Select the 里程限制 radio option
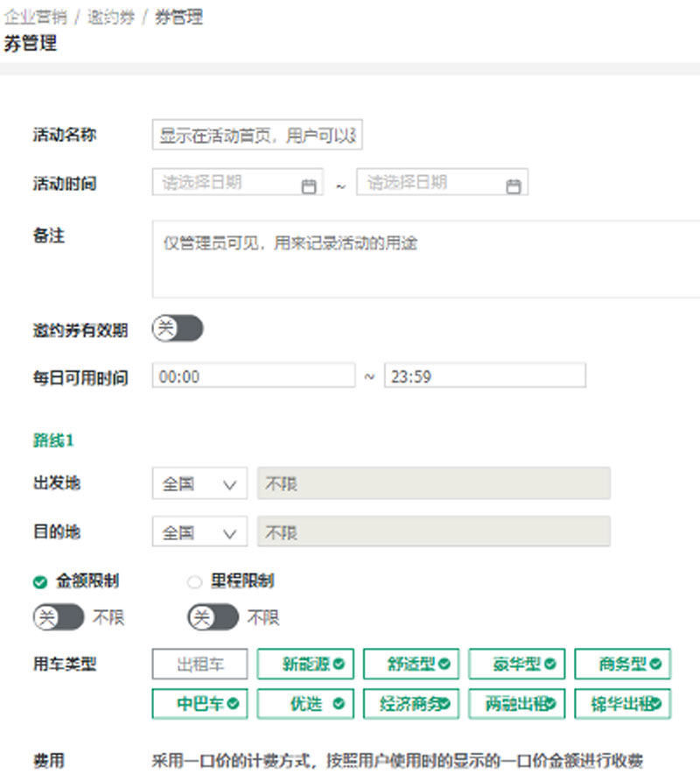 pos(194,581)
